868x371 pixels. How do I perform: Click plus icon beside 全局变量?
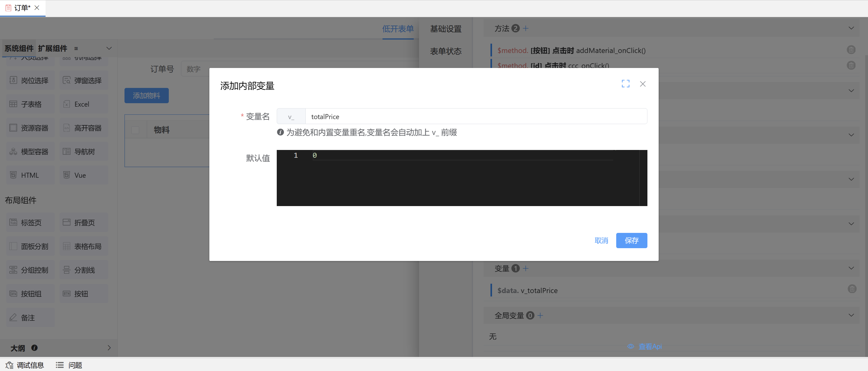pyautogui.click(x=540, y=316)
